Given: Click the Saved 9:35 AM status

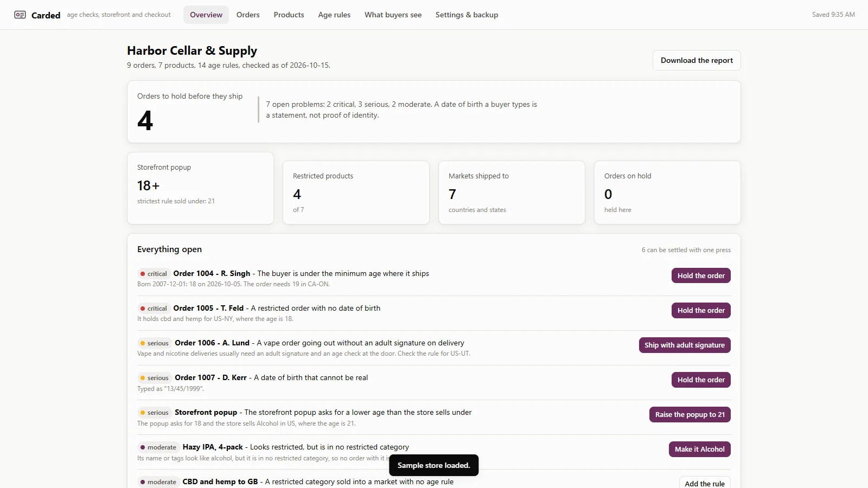Looking at the screenshot, I should (x=833, y=15).
